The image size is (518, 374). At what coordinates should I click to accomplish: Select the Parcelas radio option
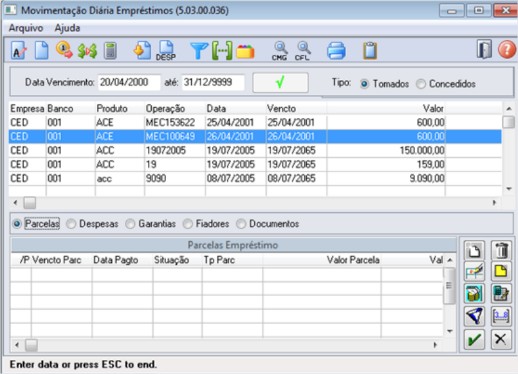click(x=17, y=224)
